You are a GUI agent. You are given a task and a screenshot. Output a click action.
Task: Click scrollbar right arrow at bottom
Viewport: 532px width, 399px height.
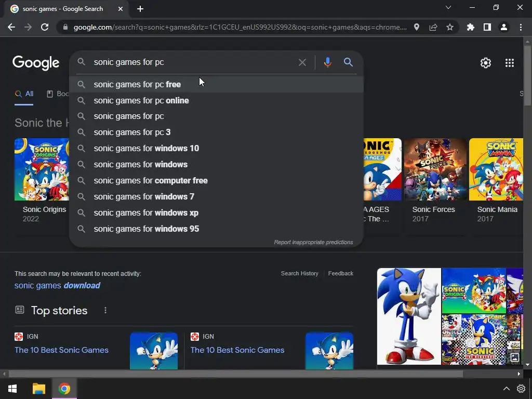point(519,374)
